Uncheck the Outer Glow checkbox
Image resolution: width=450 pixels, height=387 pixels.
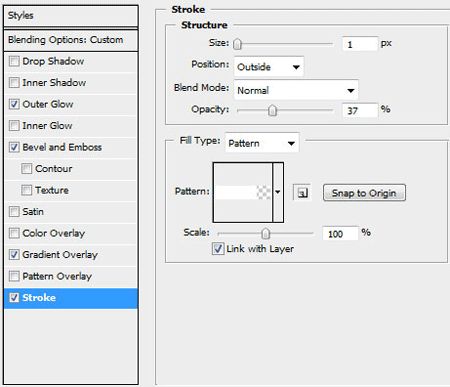coord(14,104)
